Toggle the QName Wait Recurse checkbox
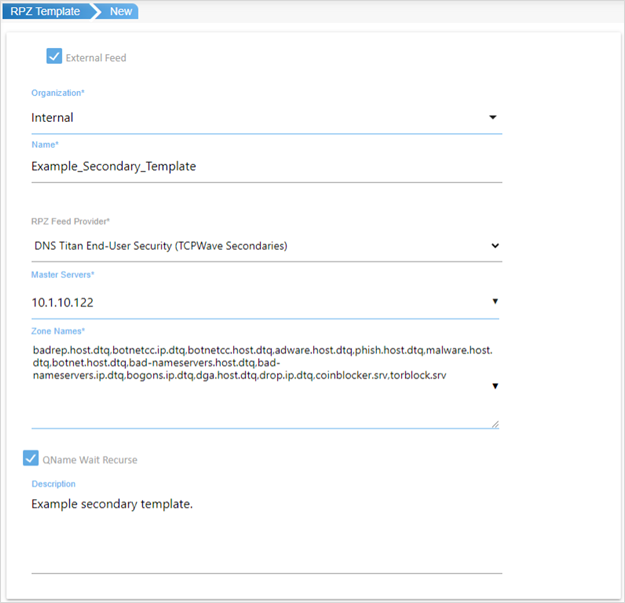The image size is (625, 603). coord(31,458)
